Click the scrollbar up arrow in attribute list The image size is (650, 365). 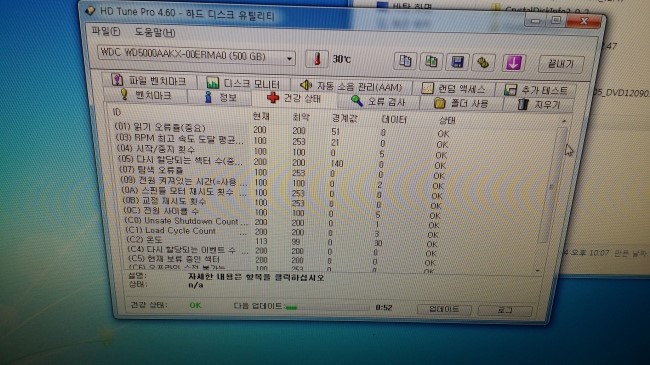[x=563, y=121]
